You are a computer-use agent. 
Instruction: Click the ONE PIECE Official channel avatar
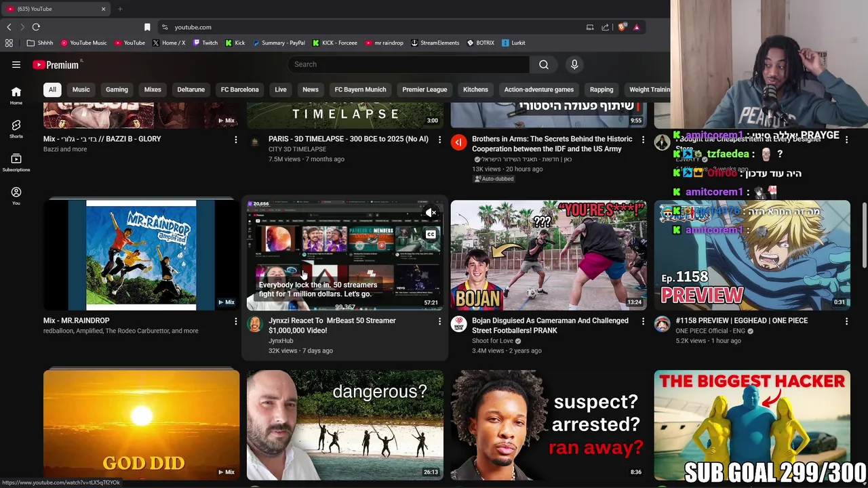coord(662,324)
